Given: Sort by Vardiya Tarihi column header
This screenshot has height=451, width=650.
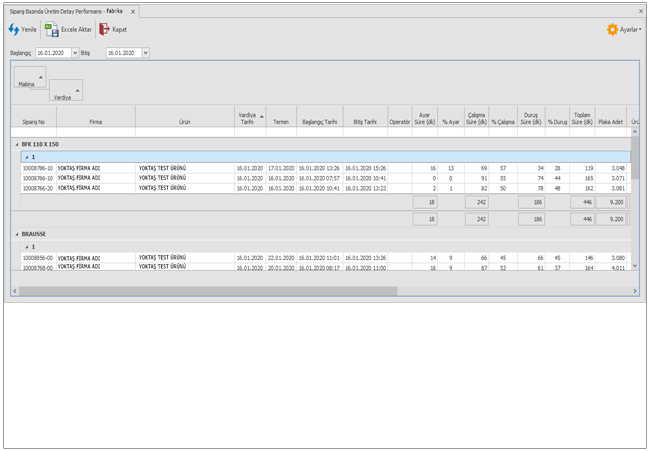Looking at the screenshot, I should [x=248, y=118].
